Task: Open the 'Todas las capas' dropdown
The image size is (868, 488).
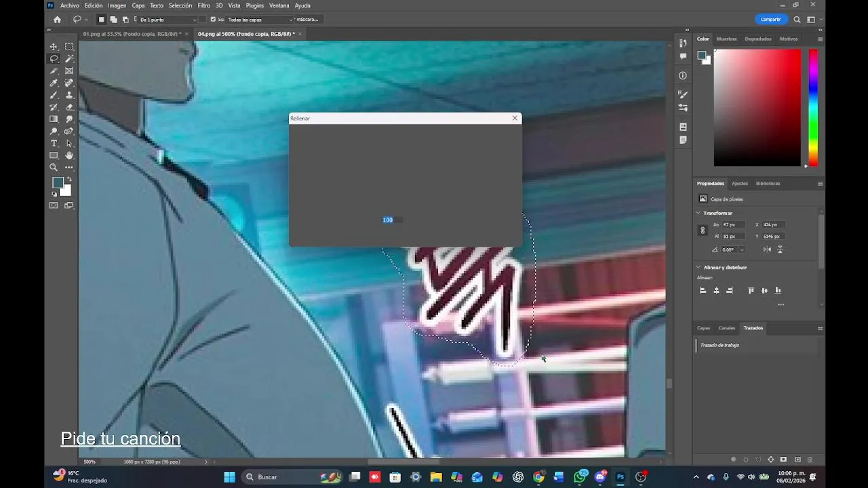Action: (260, 20)
